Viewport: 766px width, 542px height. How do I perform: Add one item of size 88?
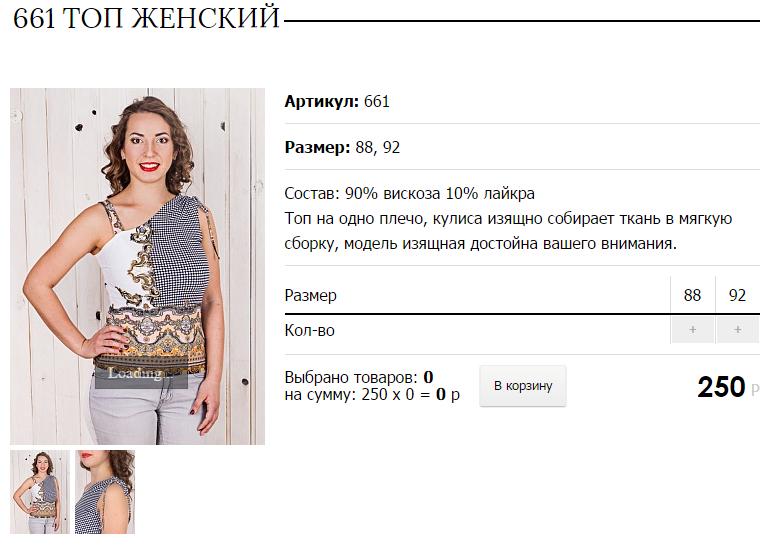coord(693,330)
